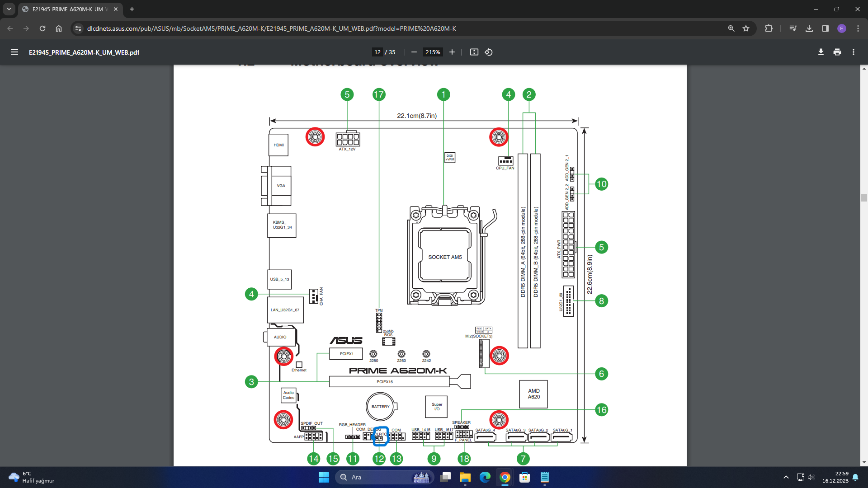Click the BATTERY label on diagram

click(x=380, y=407)
